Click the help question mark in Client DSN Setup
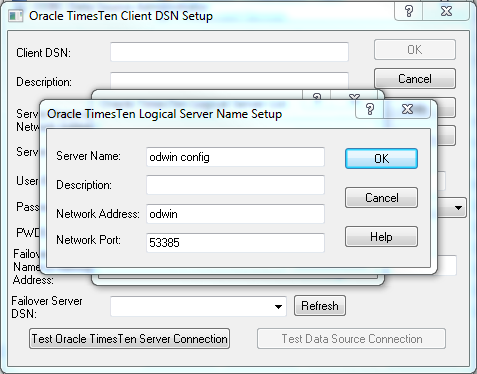The width and height of the screenshot is (477, 374). (409, 11)
